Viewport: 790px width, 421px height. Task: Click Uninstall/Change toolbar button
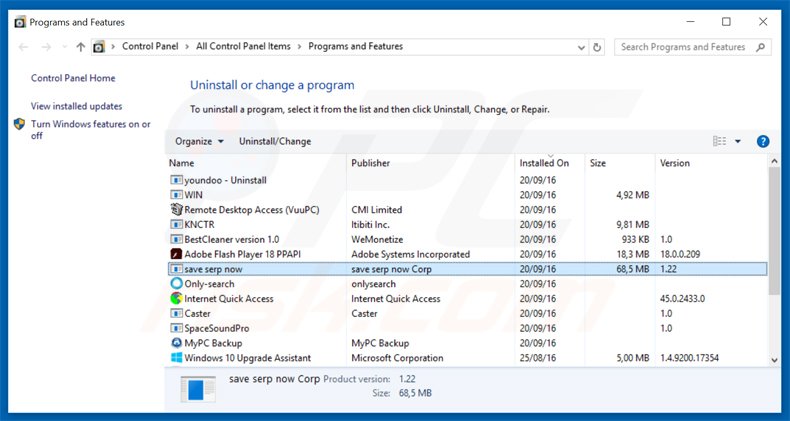[x=275, y=142]
